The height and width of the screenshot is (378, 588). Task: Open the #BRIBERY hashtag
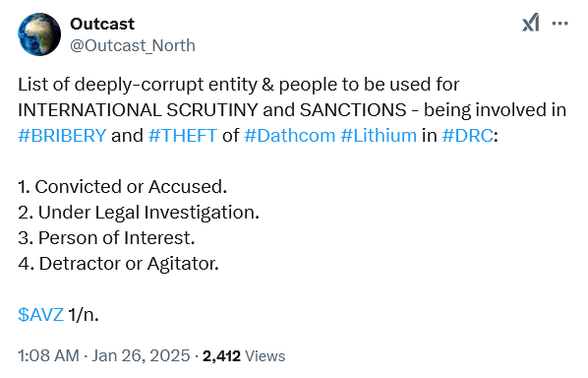[62, 135]
